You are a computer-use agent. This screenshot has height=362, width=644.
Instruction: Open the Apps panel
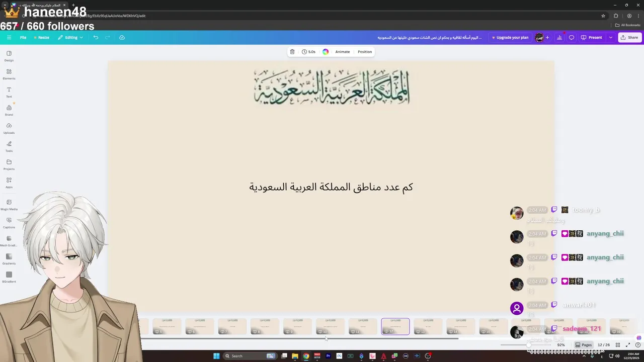pos(9,183)
